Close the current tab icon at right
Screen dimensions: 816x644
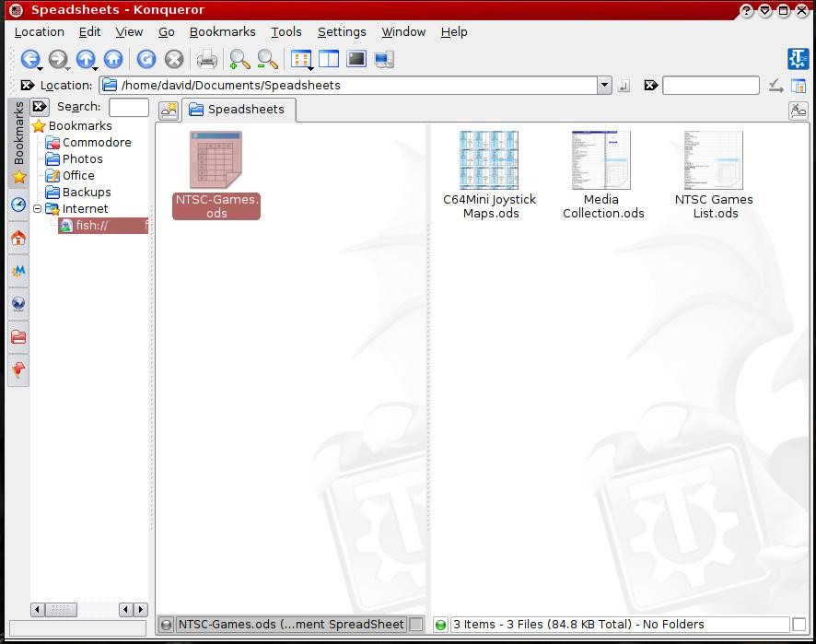point(798,110)
